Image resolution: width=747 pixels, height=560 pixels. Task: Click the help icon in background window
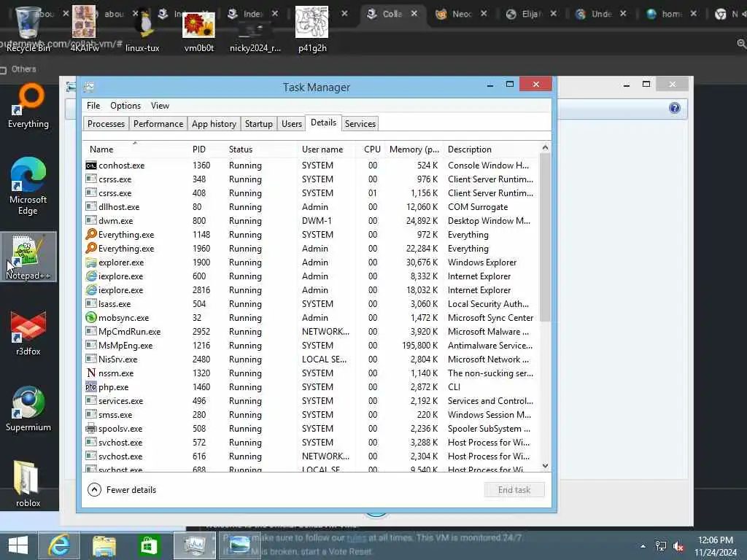tap(675, 108)
